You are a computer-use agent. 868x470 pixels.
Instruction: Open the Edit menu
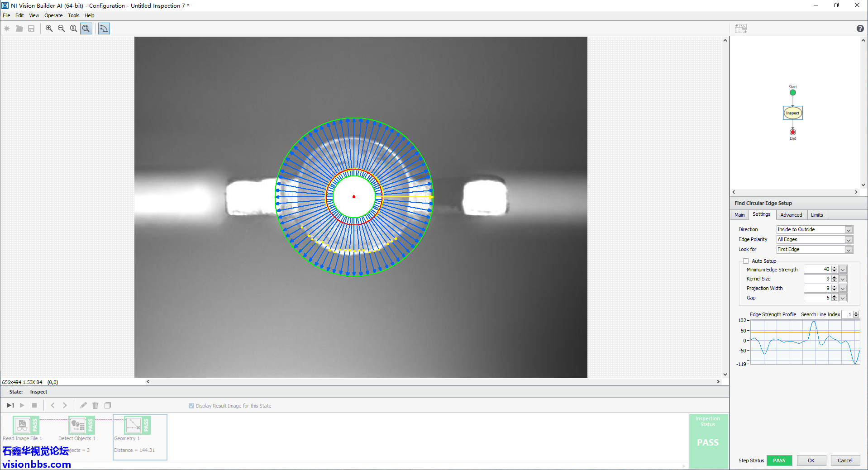point(19,15)
